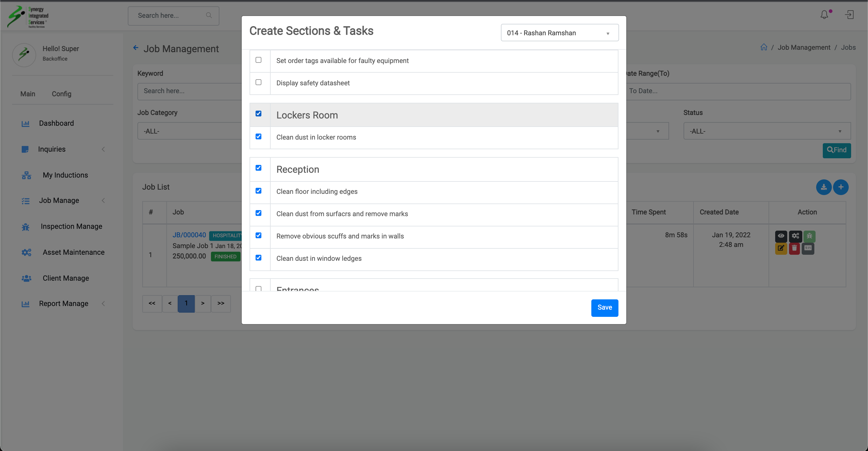Viewport: 868px width, 451px height.
Task: Open the 014 - Rashan Ramshan dropdown
Action: pos(559,33)
